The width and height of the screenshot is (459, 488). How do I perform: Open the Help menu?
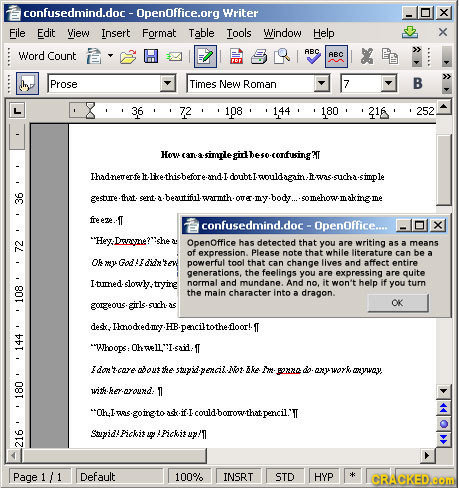click(323, 33)
